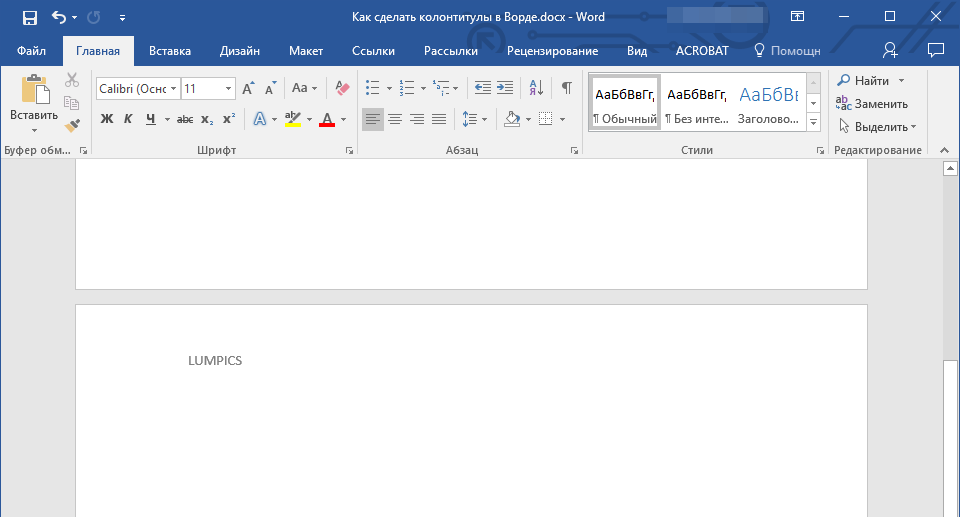Screen dimensions: 960x517
Task: Click the Cut scissors icon
Action: [x=72, y=81]
